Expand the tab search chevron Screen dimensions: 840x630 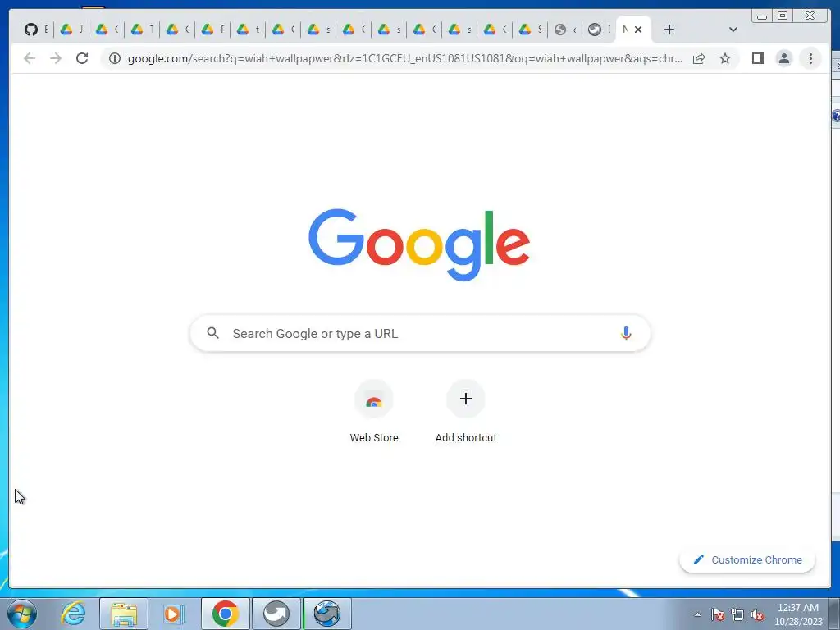pos(733,30)
